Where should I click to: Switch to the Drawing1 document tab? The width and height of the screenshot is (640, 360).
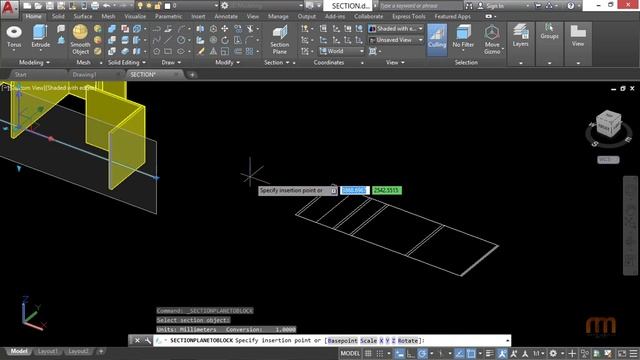pos(84,75)
